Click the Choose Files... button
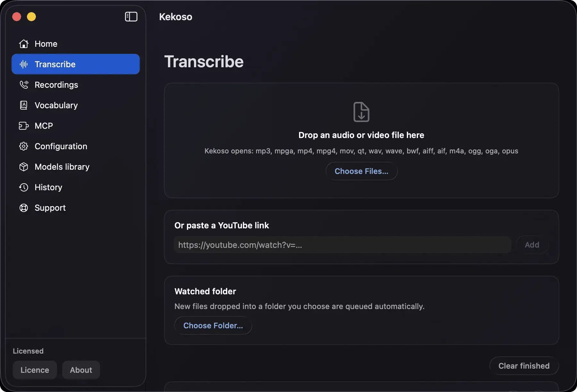This screenshot has width=577, height=392. coord(362,171)
